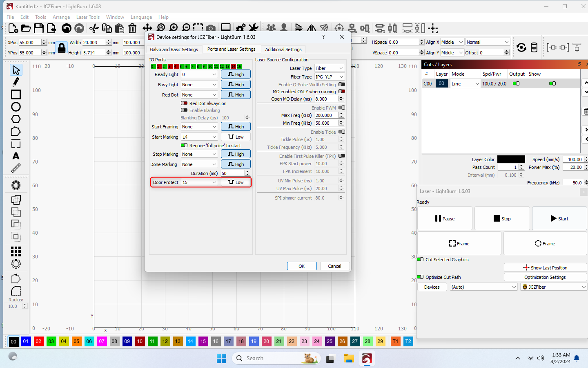This screenshot has height=368, width=588.
Task: Select the Polygon hexagon tool
Action: pos(16,119)
